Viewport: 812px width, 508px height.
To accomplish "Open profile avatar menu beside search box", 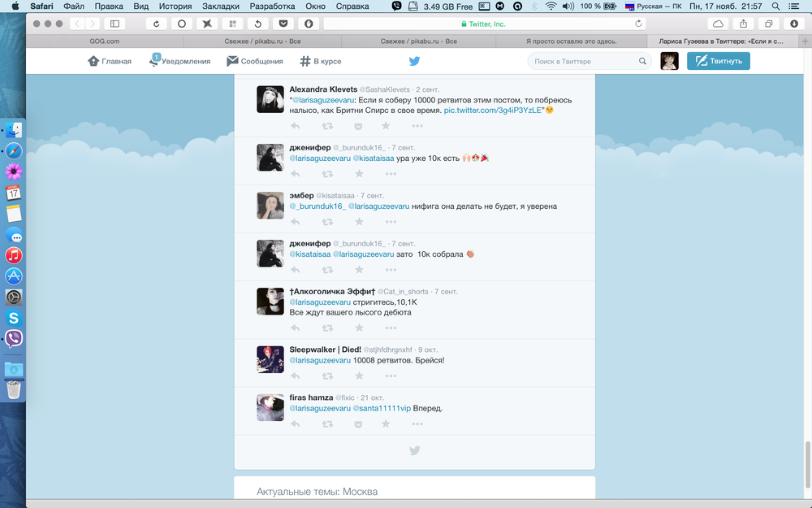I will [669, 61].
